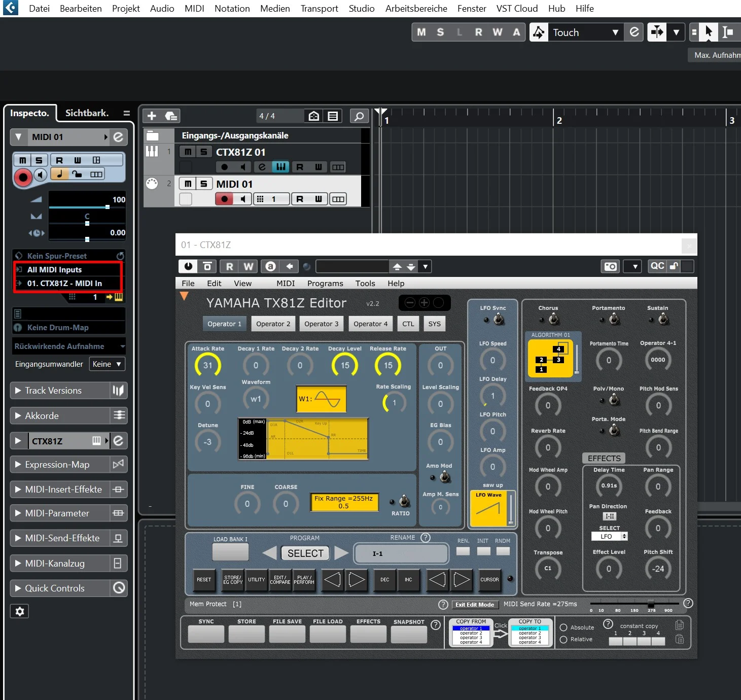Click the next program right arrow

coord(341,553)
